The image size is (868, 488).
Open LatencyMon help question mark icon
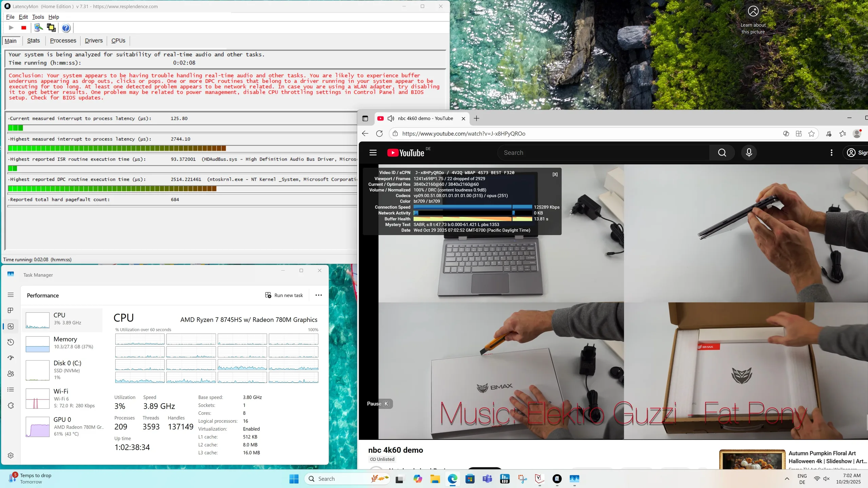coord(66,28)
